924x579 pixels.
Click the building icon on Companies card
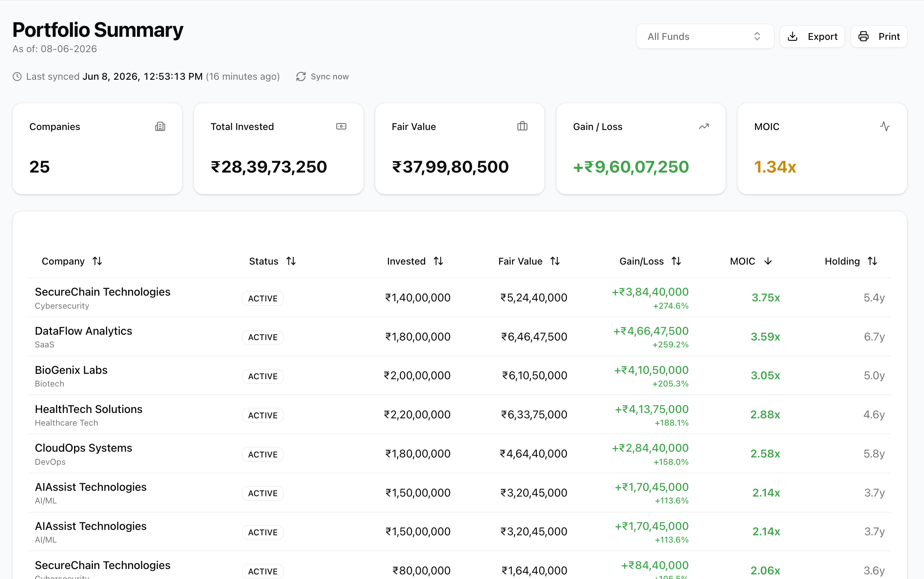pos(160,127)
